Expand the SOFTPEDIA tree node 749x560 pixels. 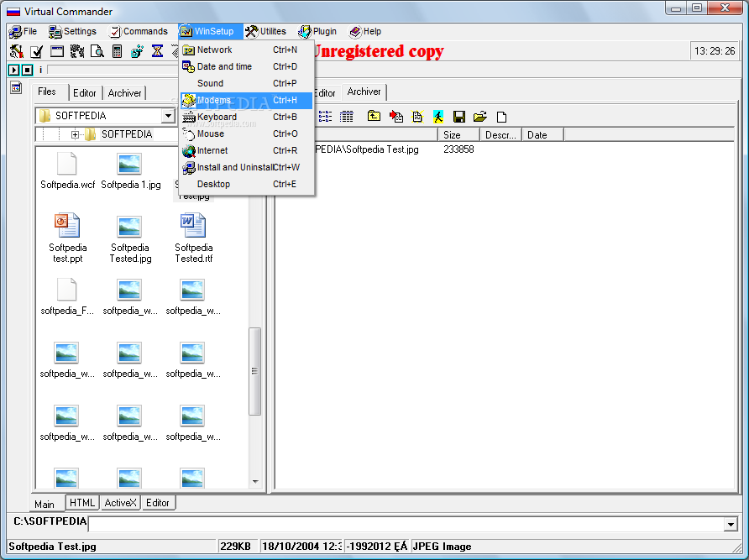[75, 134]
